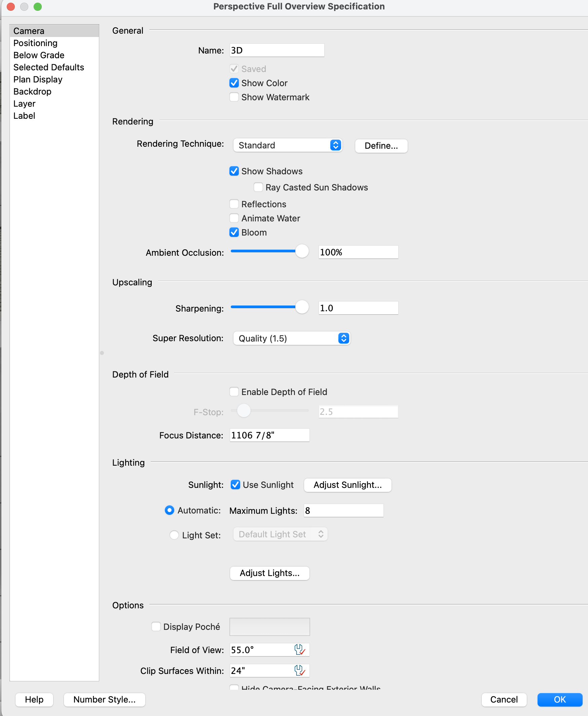588x716 pixels.
Task: Expand the Super Resolution dropdown
Action: [x=292, y=338]
